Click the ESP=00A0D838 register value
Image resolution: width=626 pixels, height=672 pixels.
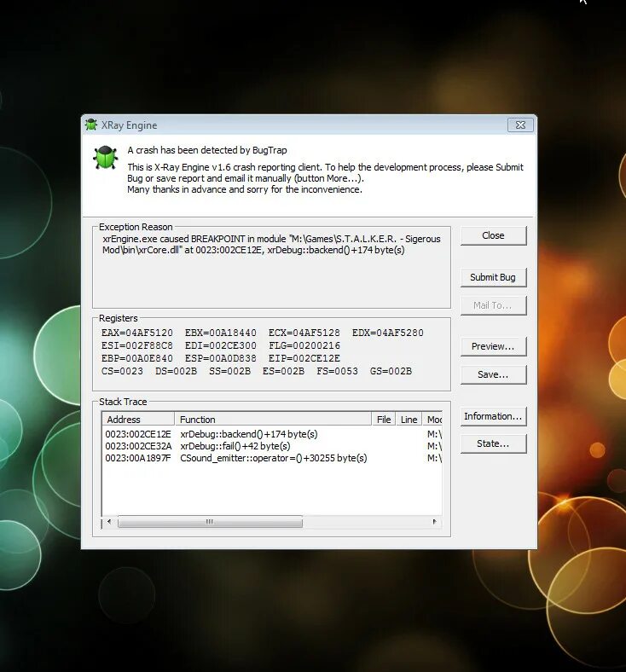[x=221, y=358]
